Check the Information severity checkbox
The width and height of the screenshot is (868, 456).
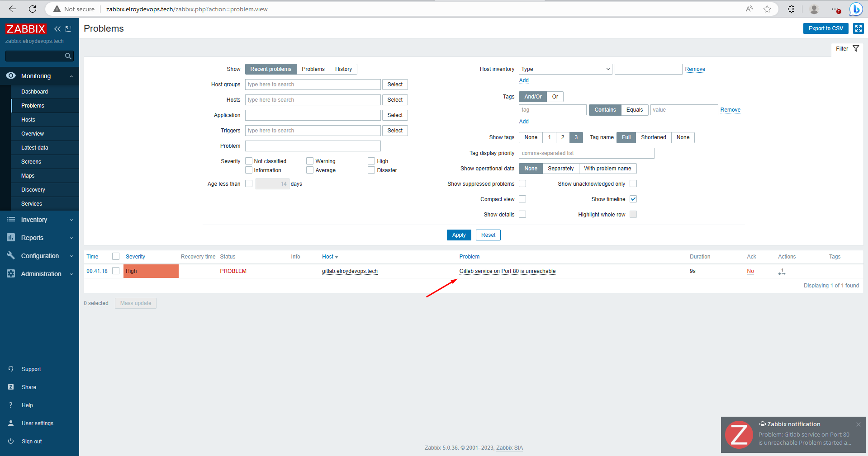coord(249,170)
